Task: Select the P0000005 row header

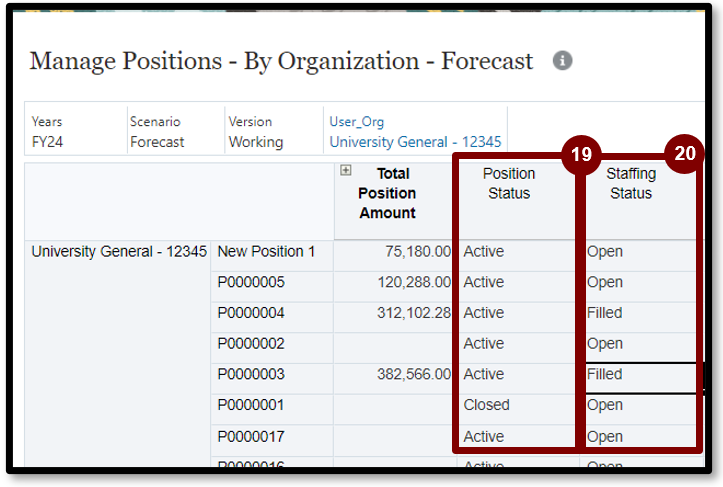Action: tap(251, 282)
